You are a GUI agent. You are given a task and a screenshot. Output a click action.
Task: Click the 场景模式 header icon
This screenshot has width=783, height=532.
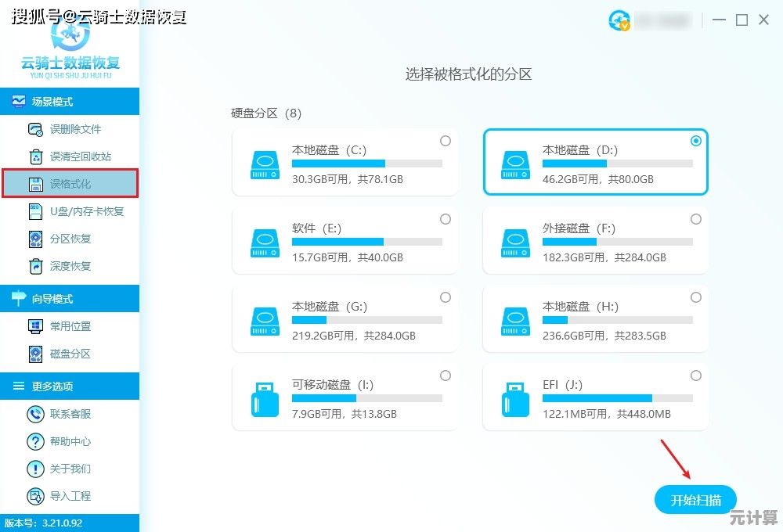click(x=19, y=101)
